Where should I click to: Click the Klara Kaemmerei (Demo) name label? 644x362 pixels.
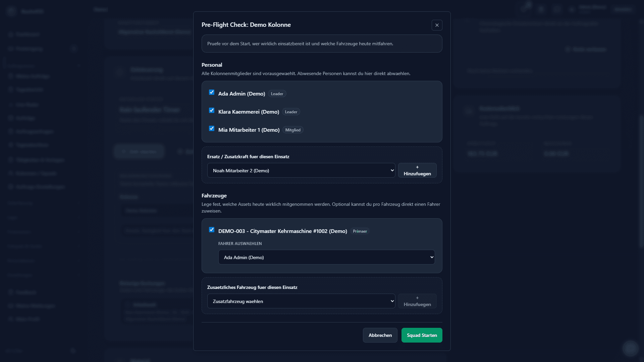click(x=249, y=112)
